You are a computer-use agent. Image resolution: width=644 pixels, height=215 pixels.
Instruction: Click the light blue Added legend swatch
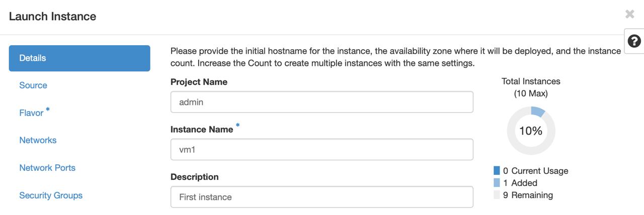click(x=497, y=183)
